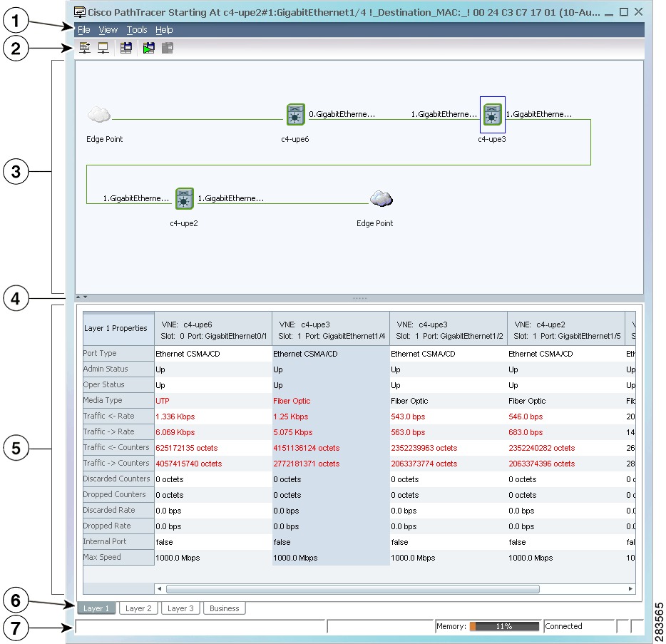This screenshot has height=644, width=666.
Task: Switch to the Business tab
Action: pos(225,608)
